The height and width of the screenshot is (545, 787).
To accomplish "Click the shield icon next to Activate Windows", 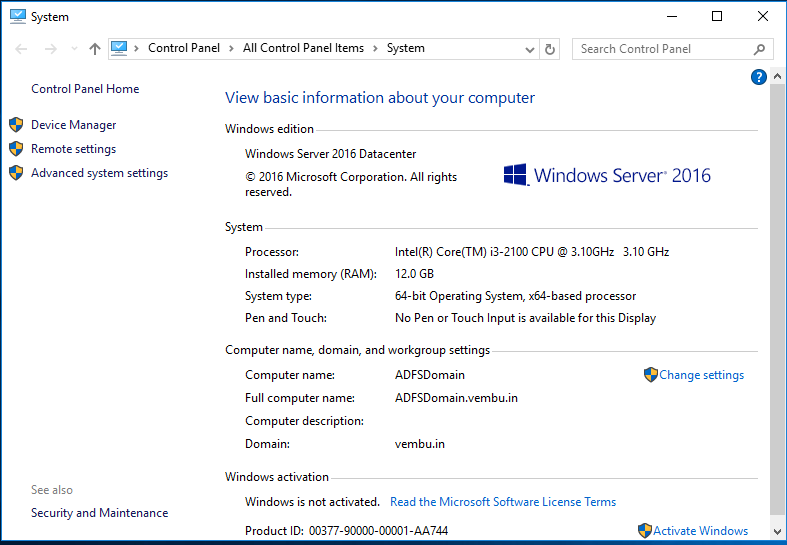I will pyautogui.click(x=644, y=530).
